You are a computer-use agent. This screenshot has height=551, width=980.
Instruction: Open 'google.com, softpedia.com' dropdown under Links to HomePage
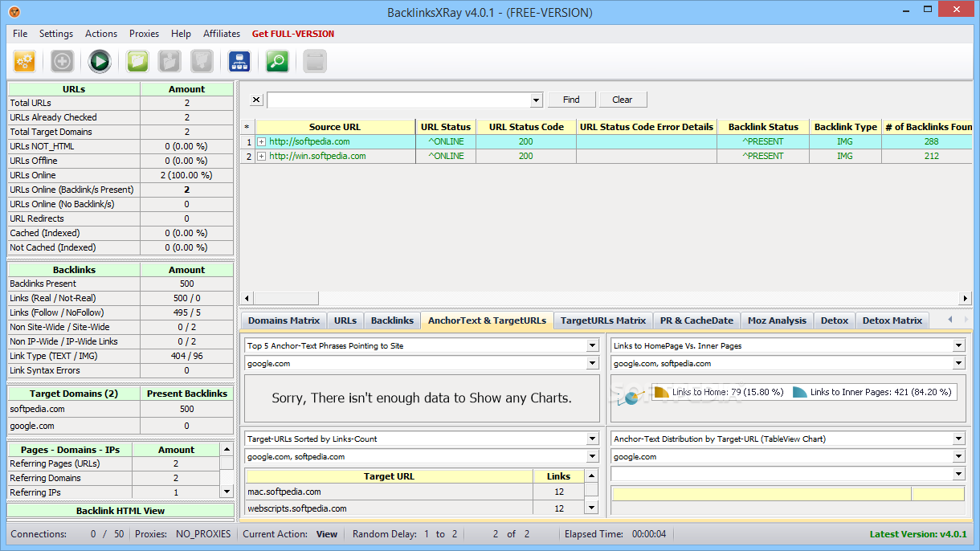coord(958,363)
